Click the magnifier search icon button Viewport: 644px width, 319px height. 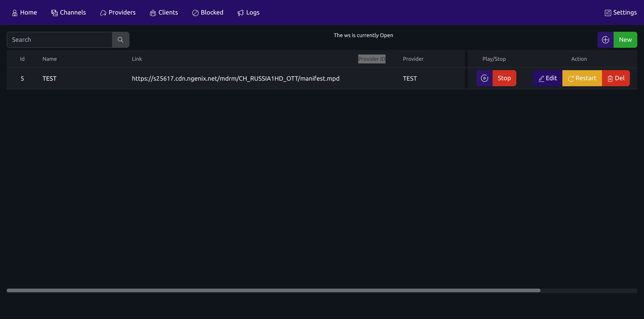tap(121, 40)
